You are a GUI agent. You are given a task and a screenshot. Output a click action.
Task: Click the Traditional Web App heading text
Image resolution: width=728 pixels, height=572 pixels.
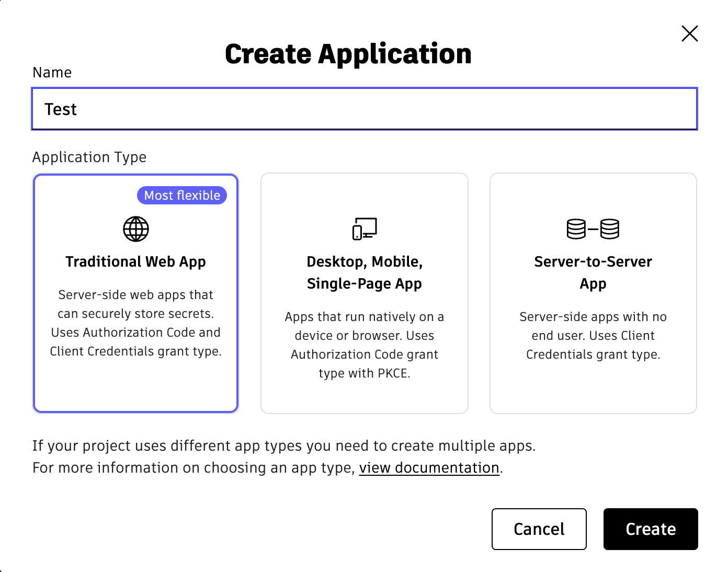(x=136, y=261)
